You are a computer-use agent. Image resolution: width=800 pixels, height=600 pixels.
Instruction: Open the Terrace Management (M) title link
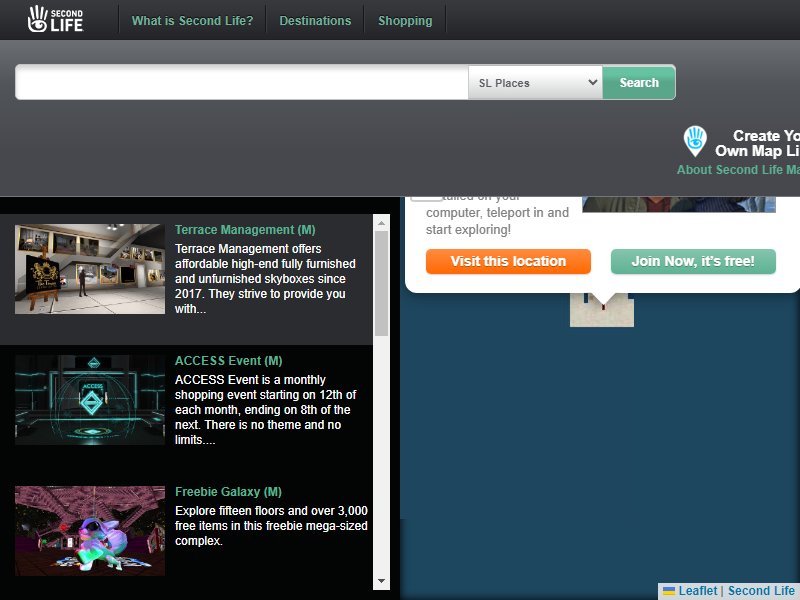coord(245,230)
